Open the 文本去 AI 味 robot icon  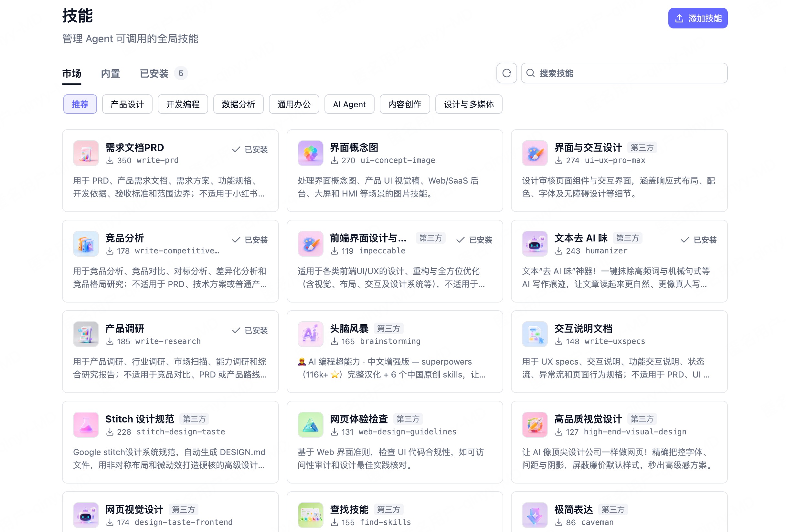(x=534, y=243)
